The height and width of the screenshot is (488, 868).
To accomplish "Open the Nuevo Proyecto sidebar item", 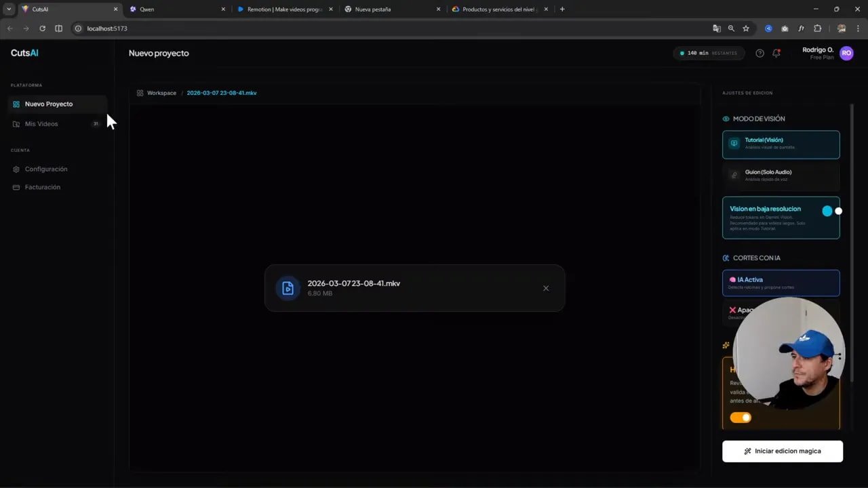I will click(x=58, y=104).
